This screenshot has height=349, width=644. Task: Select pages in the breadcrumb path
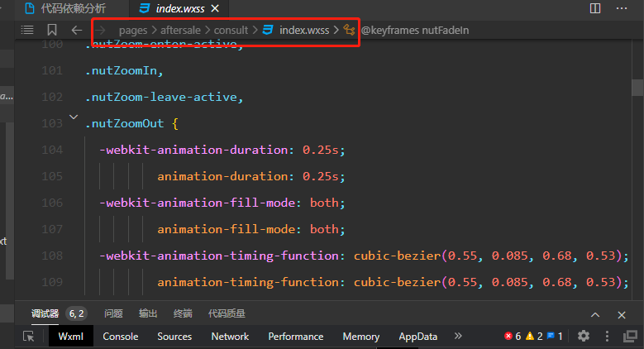[x=133, y=31]
